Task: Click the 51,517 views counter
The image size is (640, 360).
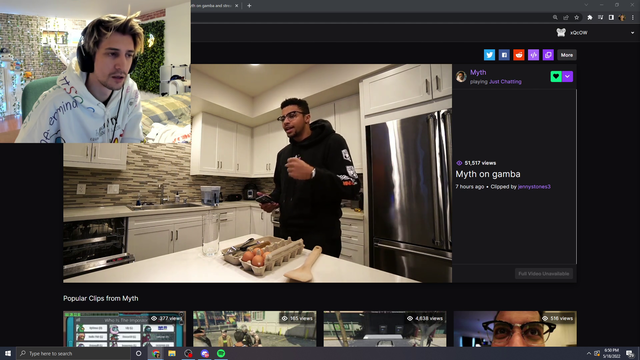Action: pyautogui.click(x=476, y=163)
